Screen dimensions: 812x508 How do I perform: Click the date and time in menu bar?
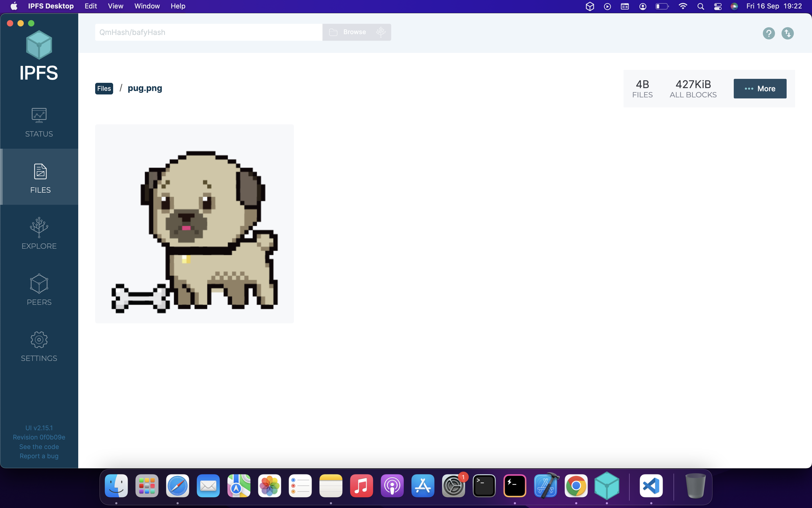(774, 6)
